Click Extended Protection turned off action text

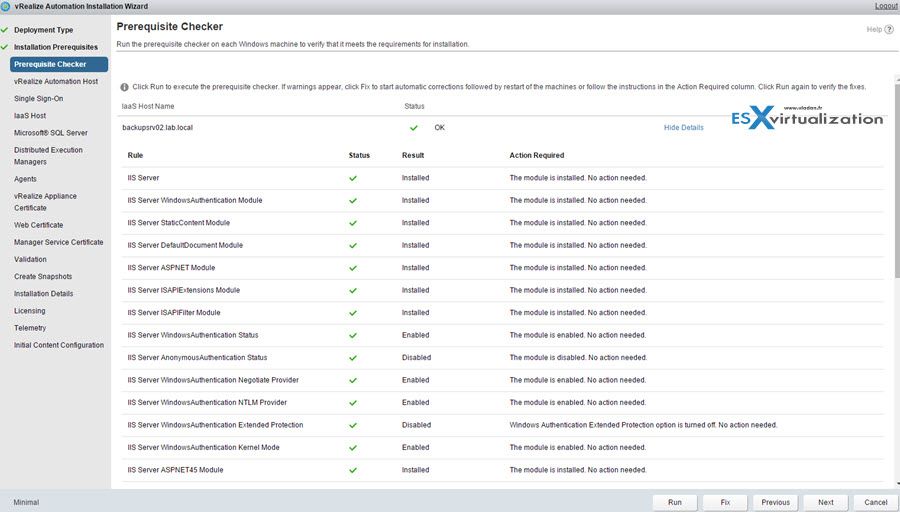(x=643, y=425)
